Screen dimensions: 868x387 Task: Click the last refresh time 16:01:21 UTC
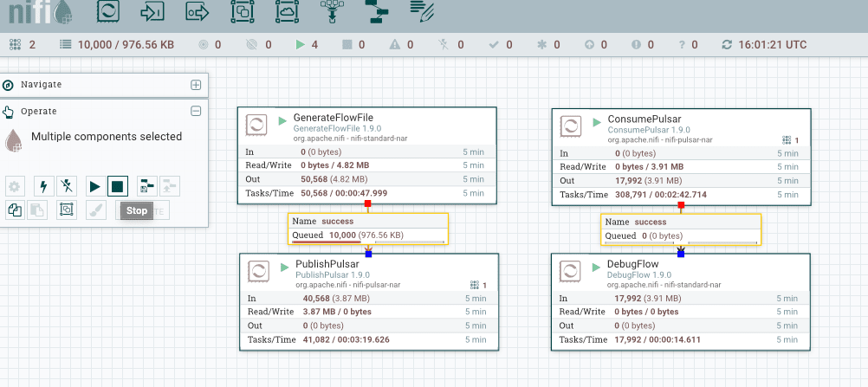pos(772,45)
